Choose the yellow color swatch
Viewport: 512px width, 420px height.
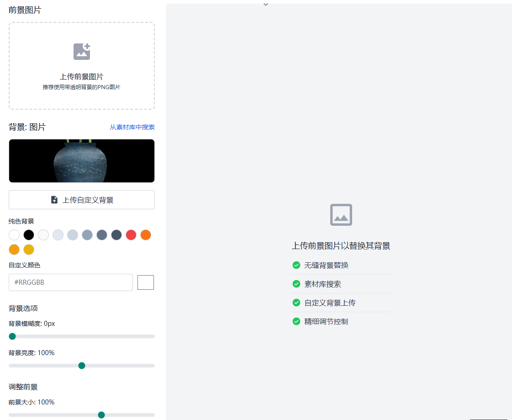29,250
